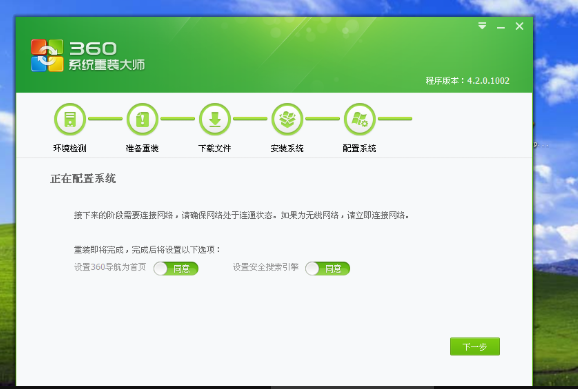
Task: Click the 配置系统 step icon
Action: tap(360, 119)
